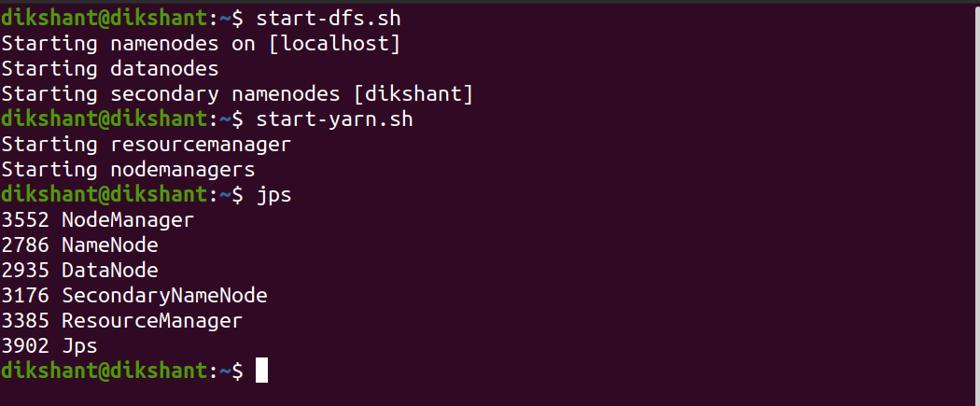Click the 'NodeManager' process line
The width and height of the screenshot is (980, 406).
[127, 220]
